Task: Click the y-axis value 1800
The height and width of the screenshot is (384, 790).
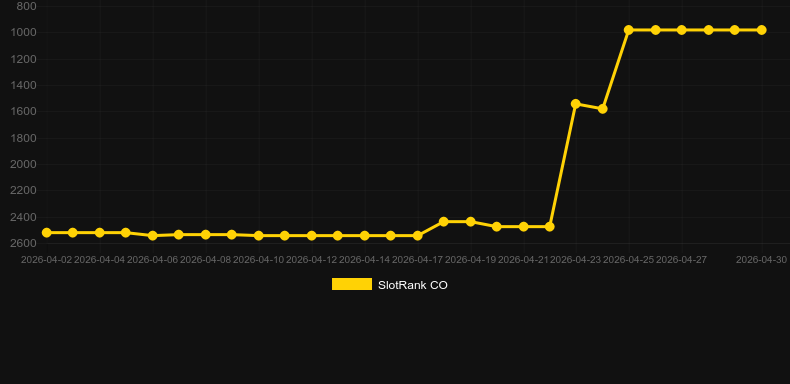Action: point(23,138)
